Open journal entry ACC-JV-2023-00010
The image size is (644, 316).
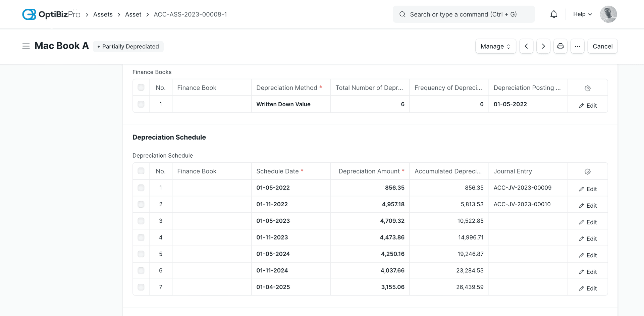522,204
